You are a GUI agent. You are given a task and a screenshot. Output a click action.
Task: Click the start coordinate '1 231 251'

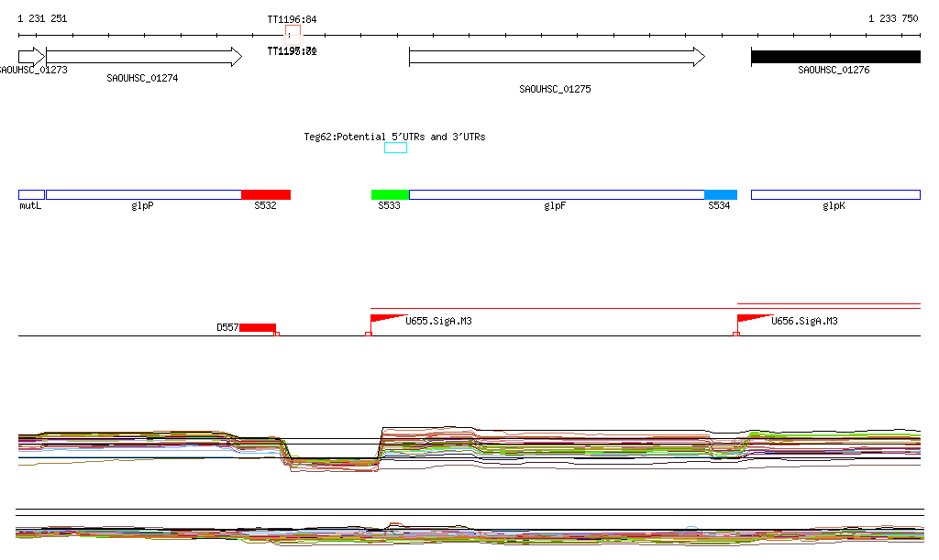[x=42, y=18]
